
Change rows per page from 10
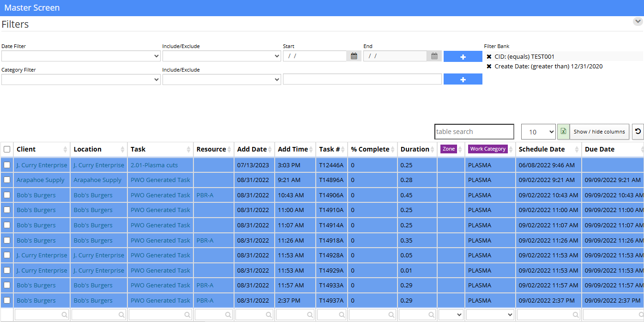(538, 132)
